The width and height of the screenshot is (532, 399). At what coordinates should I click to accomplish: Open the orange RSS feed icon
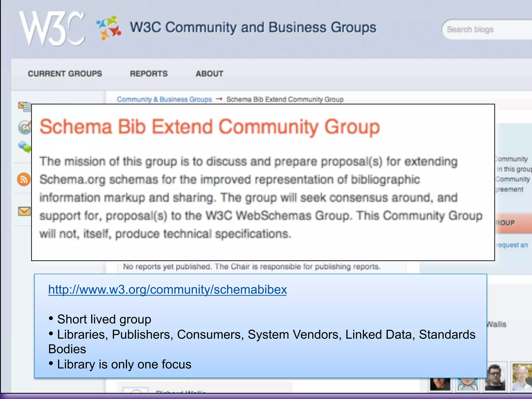pos(24,179)
